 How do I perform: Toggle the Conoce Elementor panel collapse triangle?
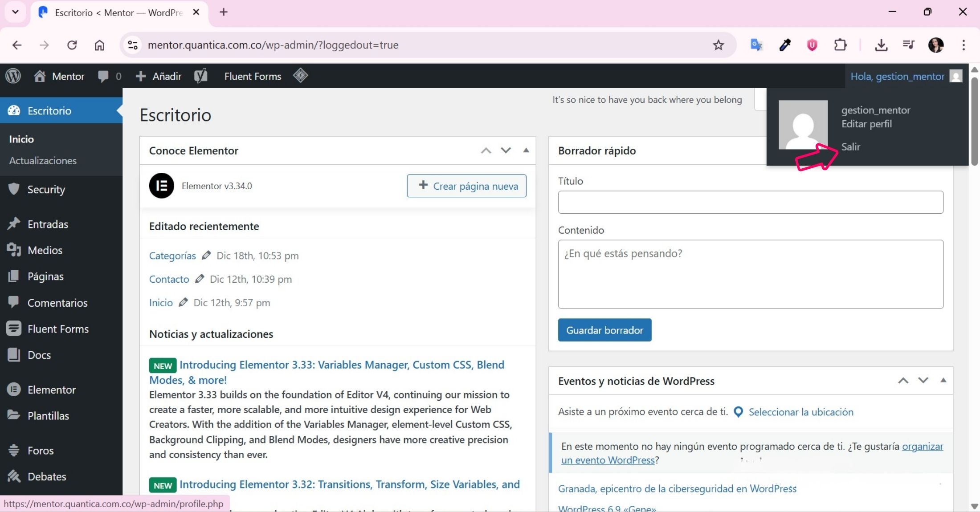coord(526,150)
